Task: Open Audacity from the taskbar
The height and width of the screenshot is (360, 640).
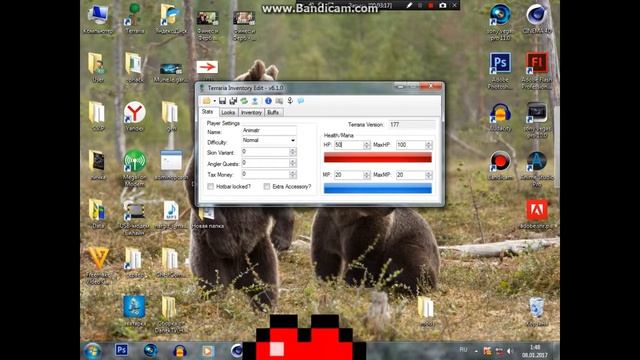Action: [180, 351]
